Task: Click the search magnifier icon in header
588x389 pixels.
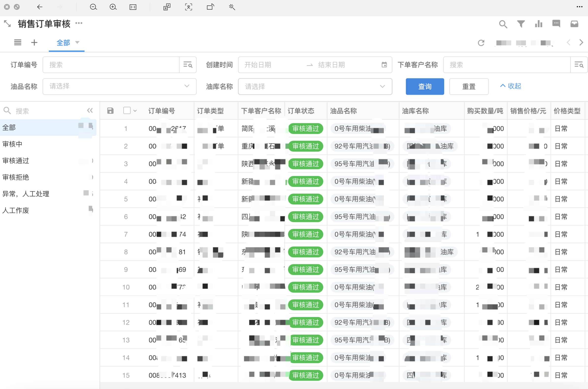Action: (503, 24)
